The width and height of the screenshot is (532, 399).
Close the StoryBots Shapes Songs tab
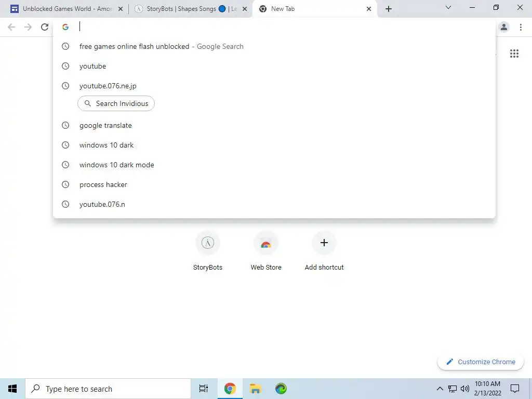click(x=245, y=9)
